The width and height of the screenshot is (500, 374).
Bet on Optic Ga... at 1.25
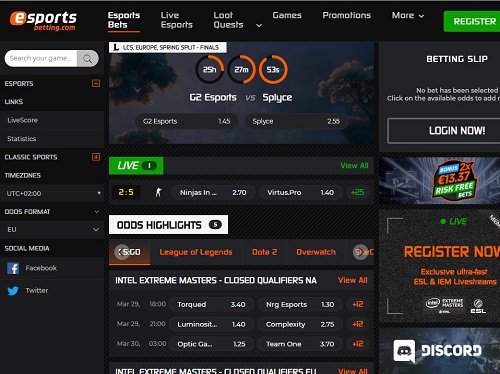click(x=211, y=344)
